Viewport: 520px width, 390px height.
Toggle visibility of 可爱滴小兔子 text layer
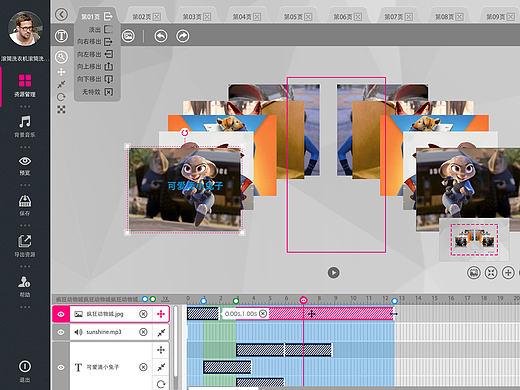tap(61, 367)
